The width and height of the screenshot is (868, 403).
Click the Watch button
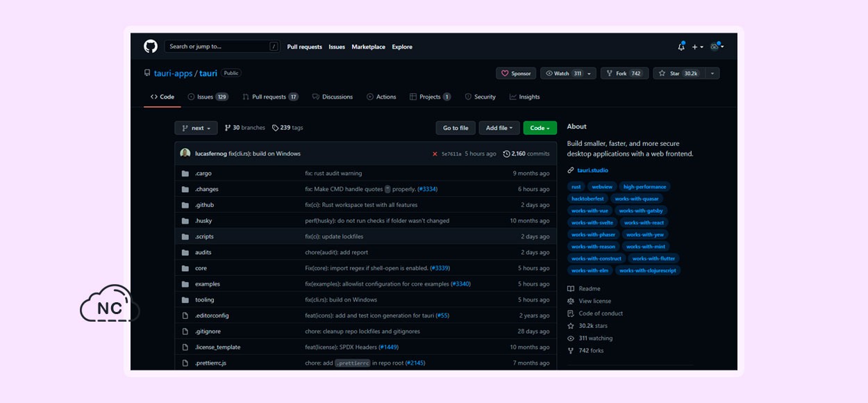point(563,73)
